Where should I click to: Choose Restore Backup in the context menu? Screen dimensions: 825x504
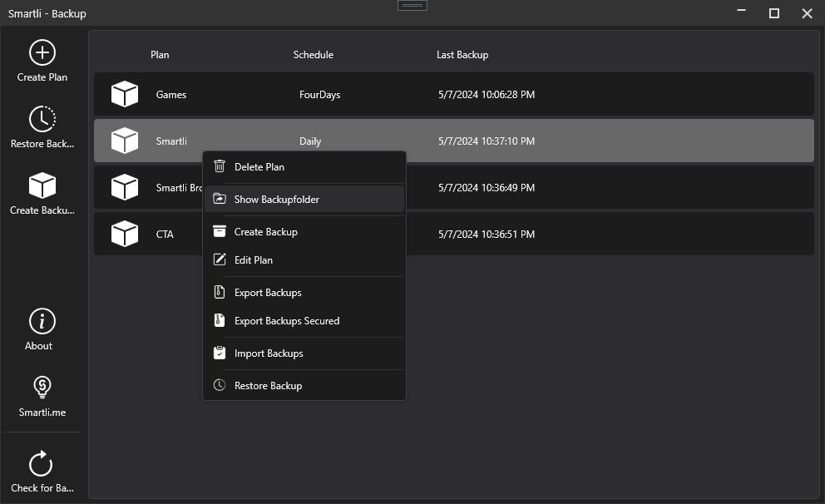268,385
